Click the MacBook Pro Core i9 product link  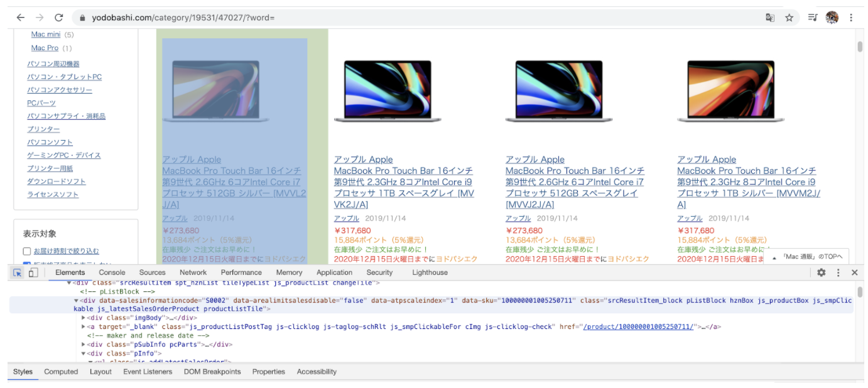403,182
